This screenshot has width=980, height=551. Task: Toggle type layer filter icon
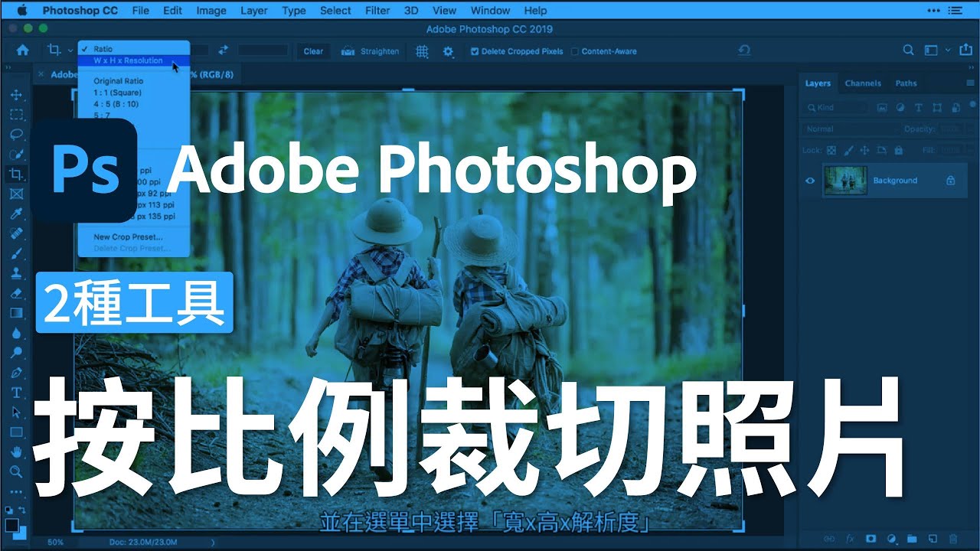tap(919, 108)
